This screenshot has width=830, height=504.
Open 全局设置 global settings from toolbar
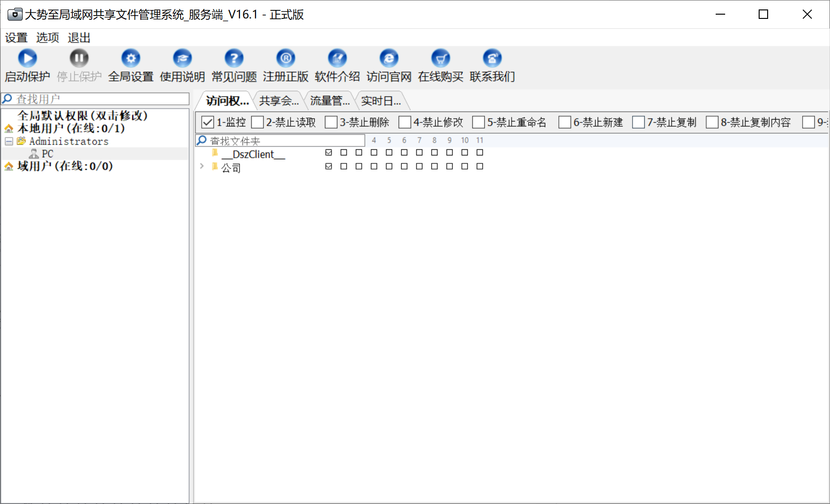(x=131, y=59)
